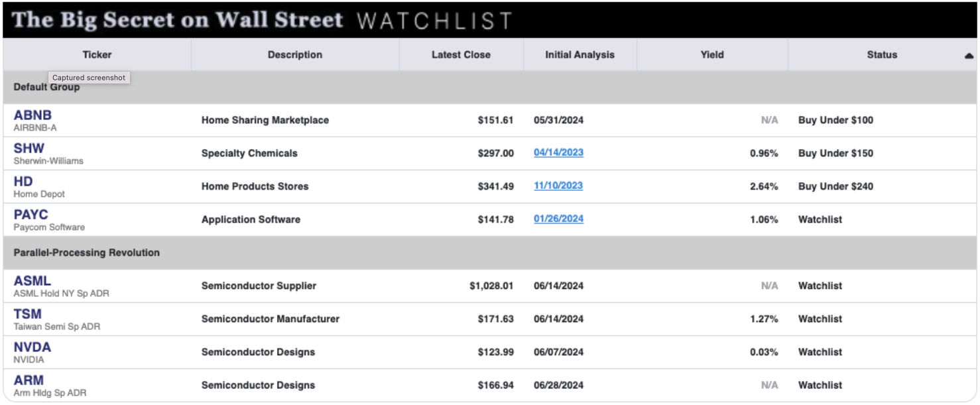Image resolution: width=980 pixels, height=405 pixels.
Task: Click the Semiconductor Manufacturer description
Action: (x=271, y=319)
